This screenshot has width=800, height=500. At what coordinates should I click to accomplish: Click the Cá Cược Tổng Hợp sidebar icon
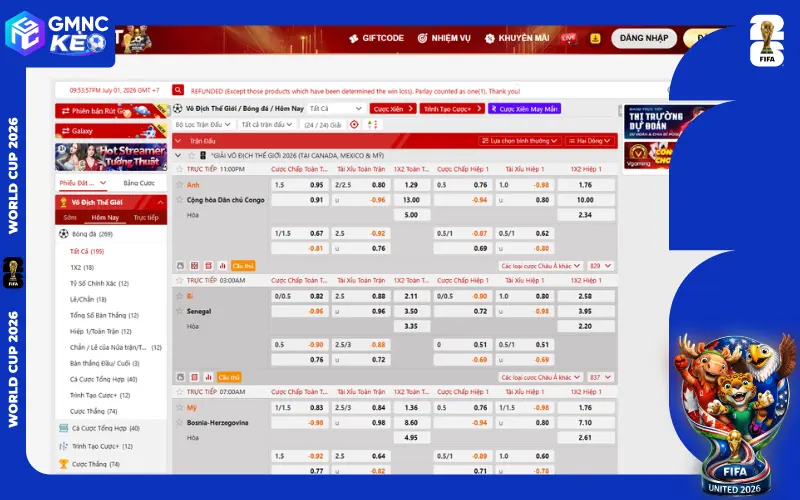63,428
